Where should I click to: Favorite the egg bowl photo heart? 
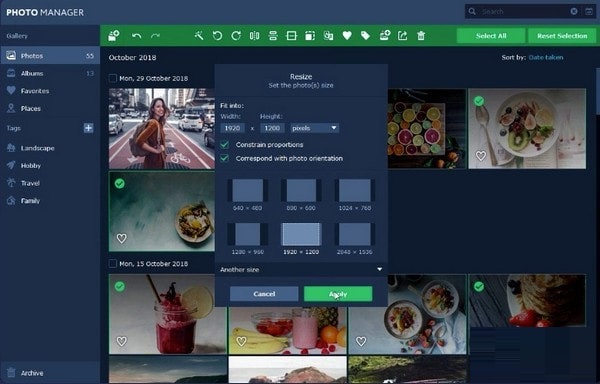tap(122, 239)
